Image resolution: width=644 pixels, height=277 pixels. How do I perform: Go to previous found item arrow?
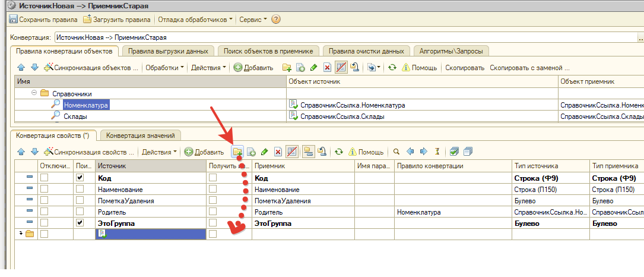pyautogui.click(x=410, y=152)
